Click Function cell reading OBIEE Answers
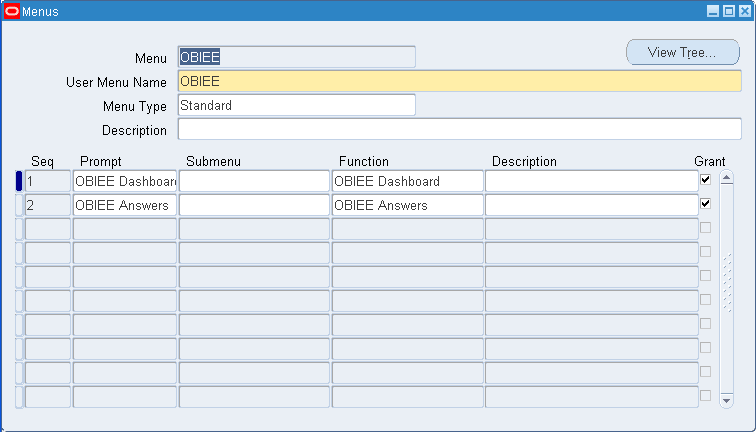 click(x=407, y=205)
